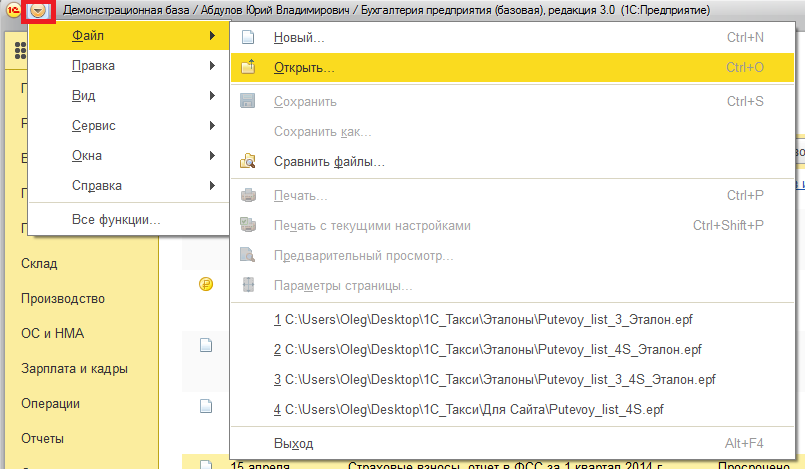Go to the Склад section
The height and width of the screenshot is (469, 805).
point(39,264)
